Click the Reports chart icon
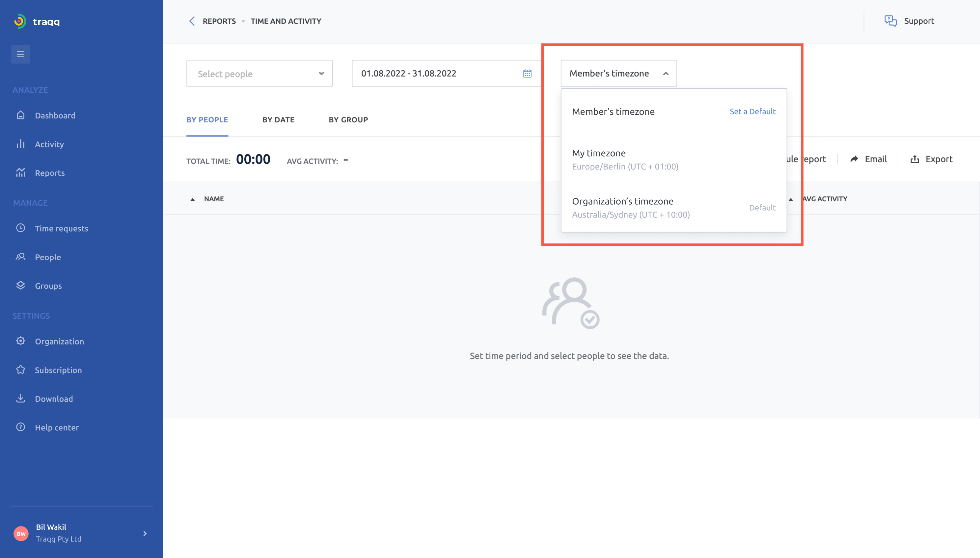980x558 pixels. 21,172
